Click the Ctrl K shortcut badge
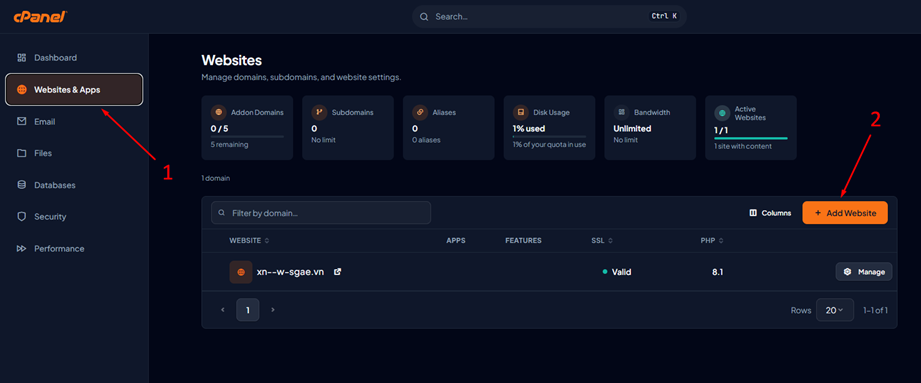The height and width of the screenshot is (383, 921). pyautogui.click(x=664, y=16)
